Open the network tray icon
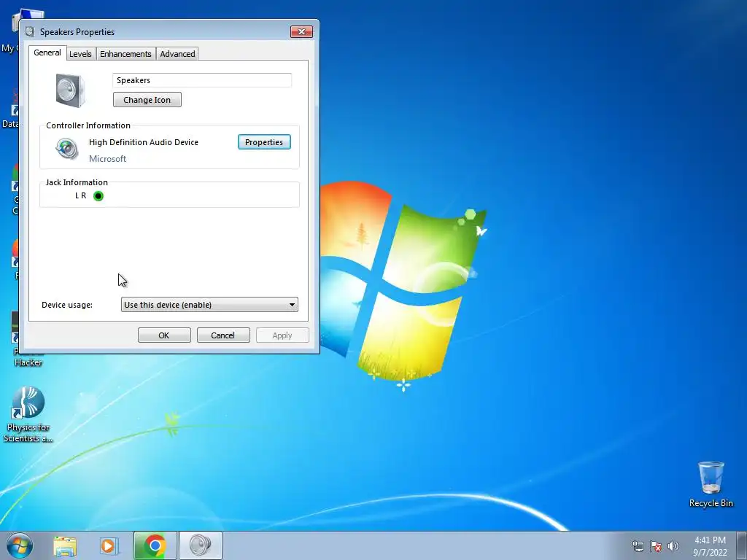747x560 pixels. [638, 546]
